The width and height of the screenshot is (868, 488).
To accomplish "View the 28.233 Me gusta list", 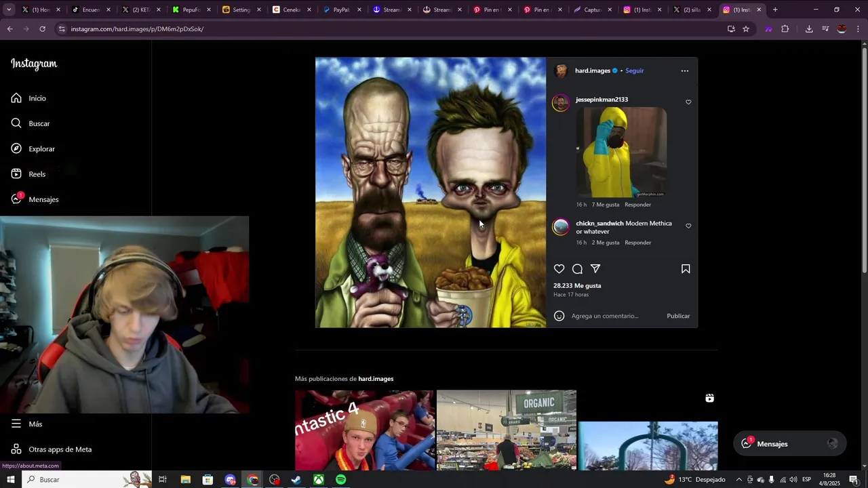I will click(x=577, y=286).
